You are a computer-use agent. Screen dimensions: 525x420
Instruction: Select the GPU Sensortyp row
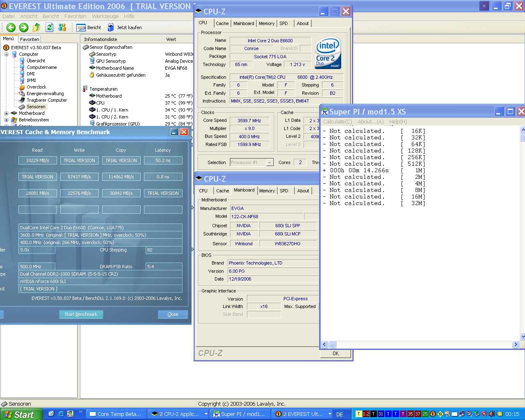click(111, 61)
